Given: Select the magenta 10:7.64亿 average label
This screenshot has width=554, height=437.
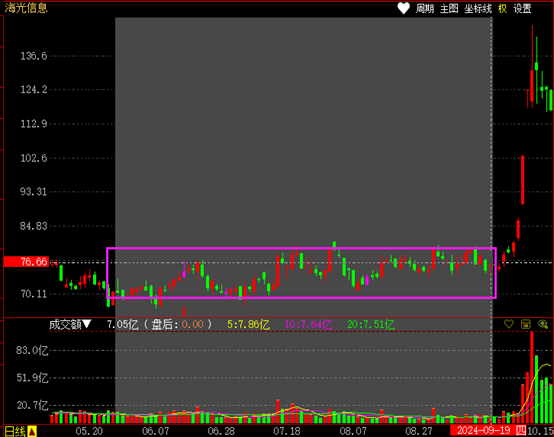Looking at the screenshot, I should 308,324.
